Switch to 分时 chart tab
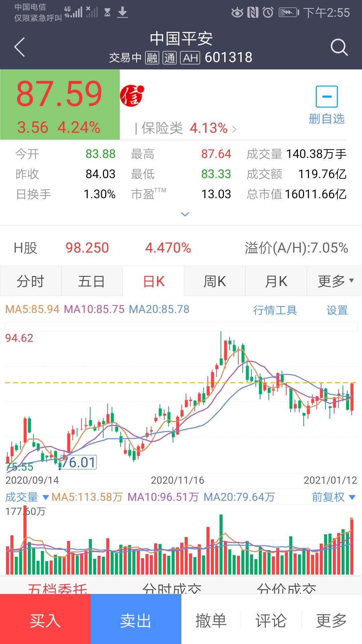This screenshot has height=644, width=362. coord(31,281)
